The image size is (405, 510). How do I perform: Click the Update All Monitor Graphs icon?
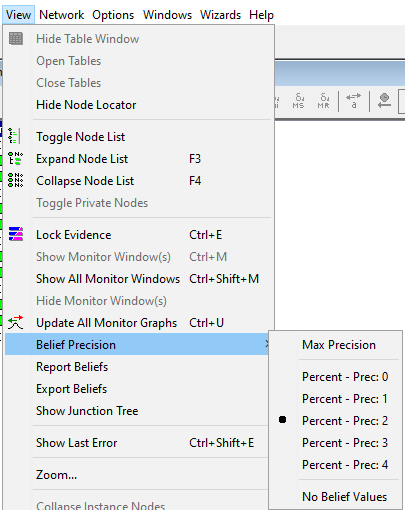click(x=16, y=322)
